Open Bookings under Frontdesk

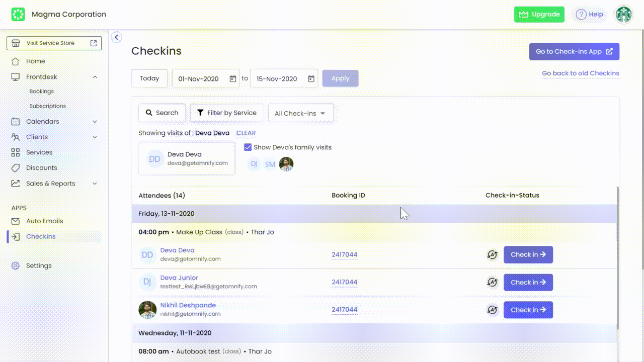[41, 92]
